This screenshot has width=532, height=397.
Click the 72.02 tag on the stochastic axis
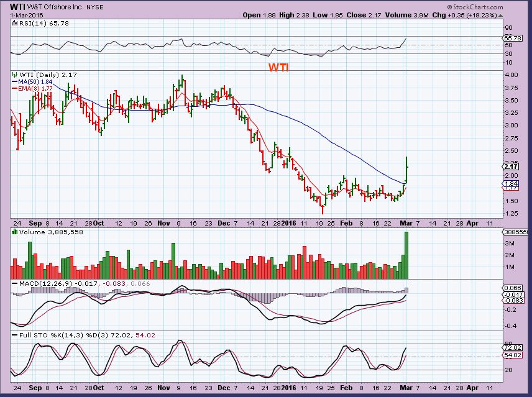pyautogui.click(x=513, y=348)
